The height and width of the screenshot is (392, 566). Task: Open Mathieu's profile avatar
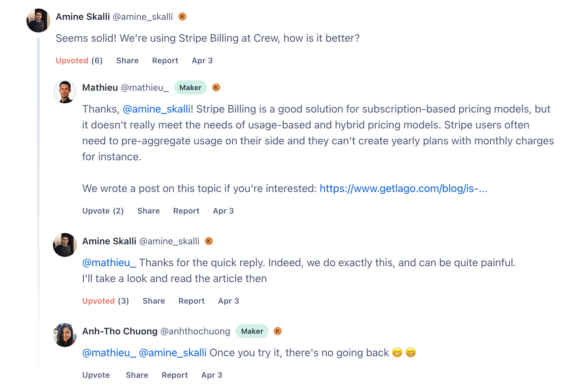coord(65,92)
